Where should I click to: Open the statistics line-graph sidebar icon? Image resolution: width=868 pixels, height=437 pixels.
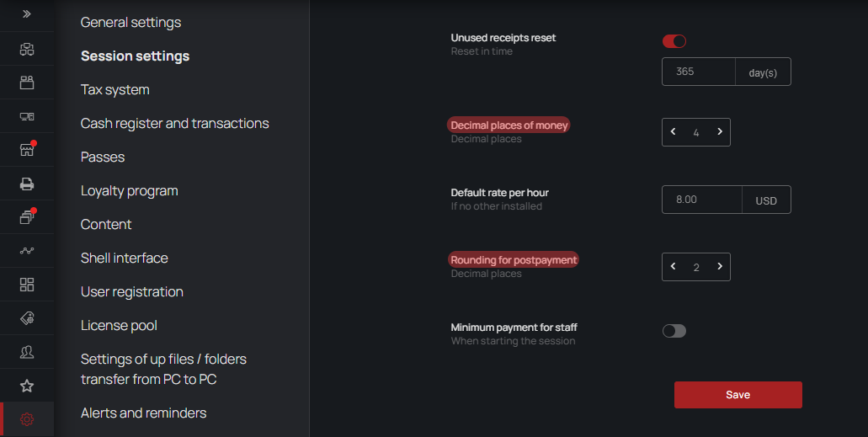pyautogui.click(x=27, y=251)
